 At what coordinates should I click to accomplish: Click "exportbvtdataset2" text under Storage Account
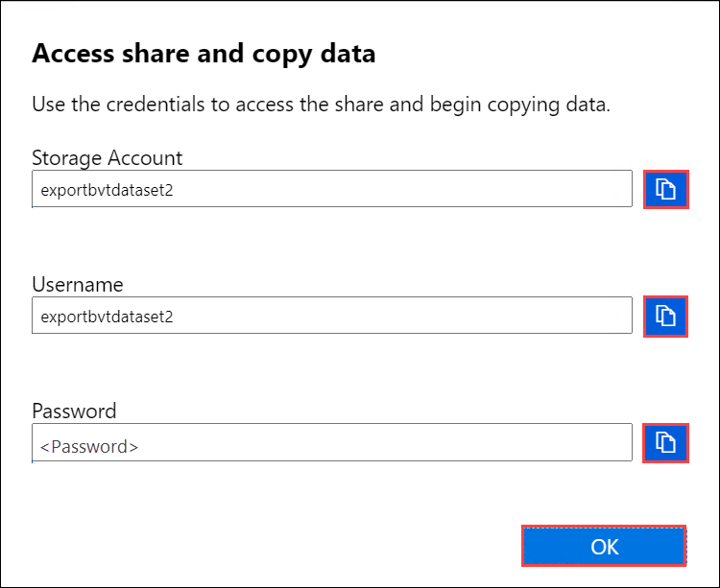pyautogui.click(x=107, y=190)
